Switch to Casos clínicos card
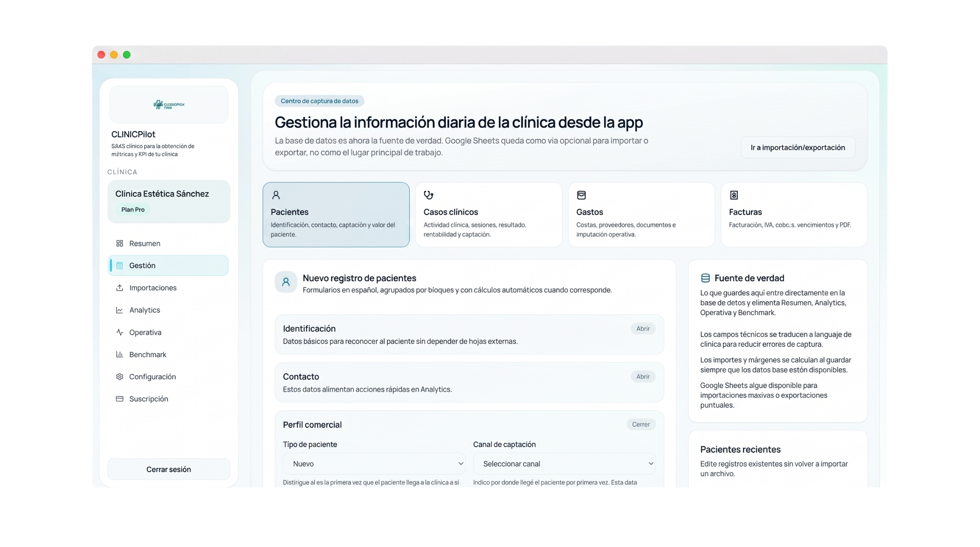Image resolution: width=980 pixels, height=547 pixels. 489,215
